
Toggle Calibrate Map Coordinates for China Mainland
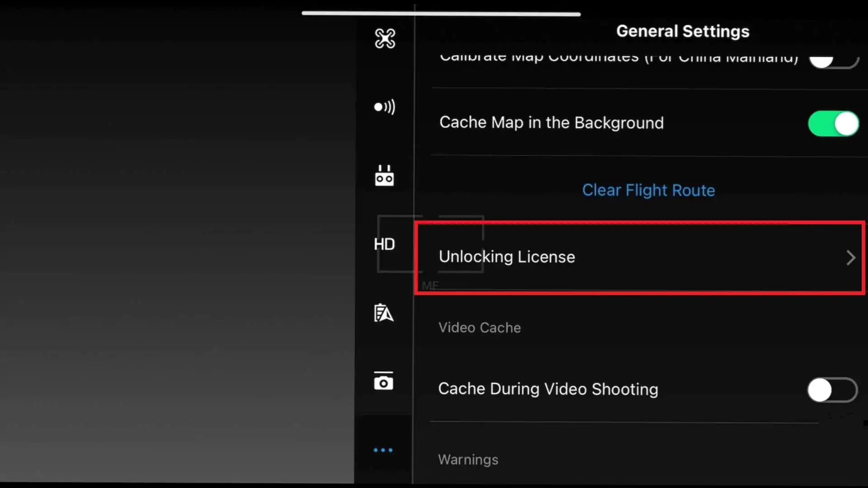pos(833,60)
